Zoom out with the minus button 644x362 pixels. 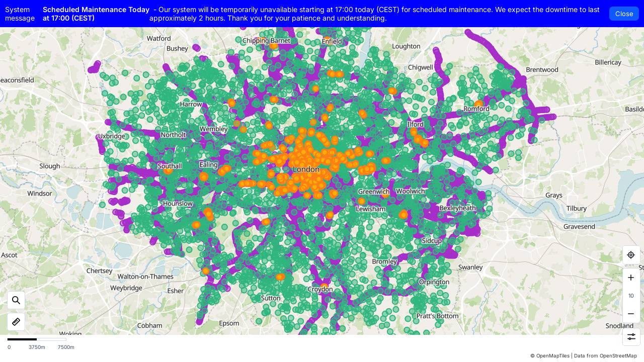click(631, 314)
